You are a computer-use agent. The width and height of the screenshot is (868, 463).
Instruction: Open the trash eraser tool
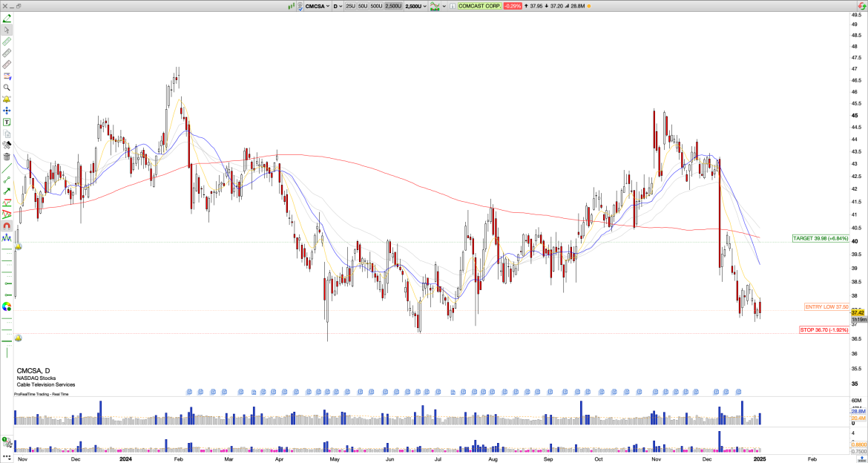[7, 158]
